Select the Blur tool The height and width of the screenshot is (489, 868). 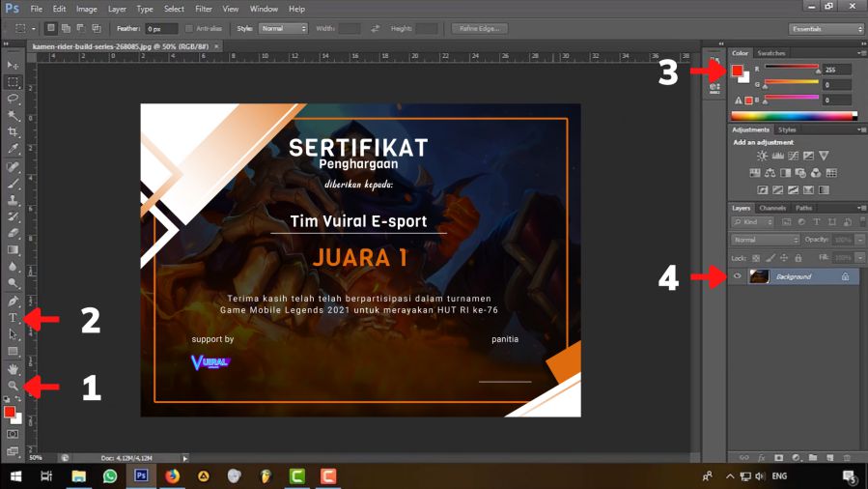coord(13,267)
